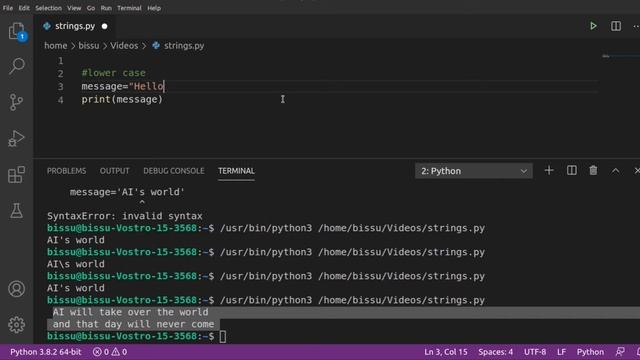Click 'AI\s world' terminal output
This screenshot has height=360, width=640.
76,264
